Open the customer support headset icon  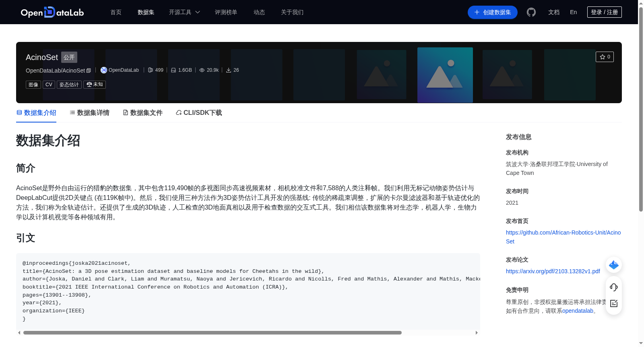(614, 287)
